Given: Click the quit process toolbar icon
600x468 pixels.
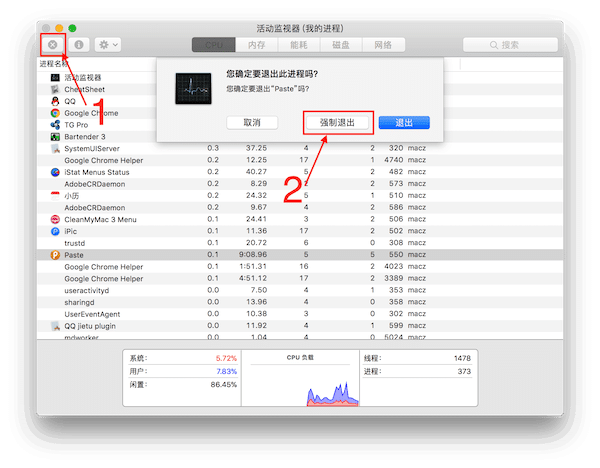Looking at the screenshot, I should (x=53, y=45).
